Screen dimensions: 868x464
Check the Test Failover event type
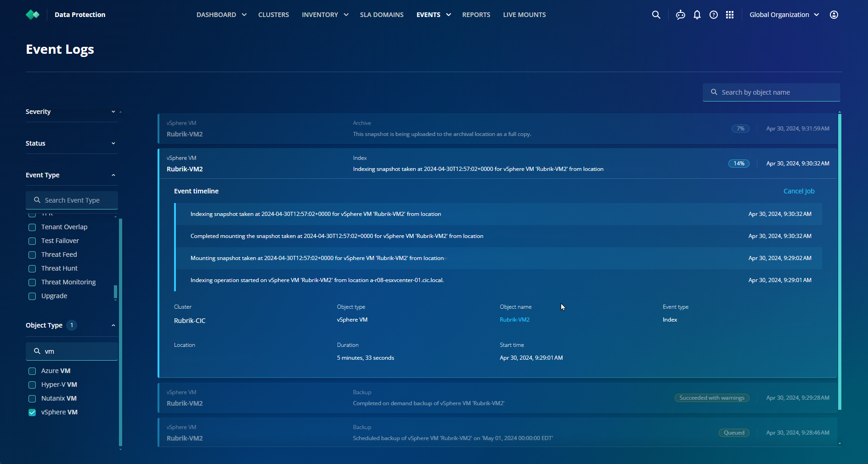pyautogui.click(x=32, y=241)
